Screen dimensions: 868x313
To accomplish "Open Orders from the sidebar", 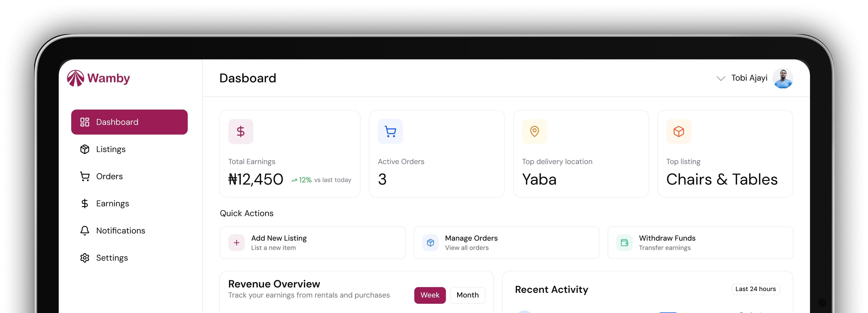I will coord(109,176).
